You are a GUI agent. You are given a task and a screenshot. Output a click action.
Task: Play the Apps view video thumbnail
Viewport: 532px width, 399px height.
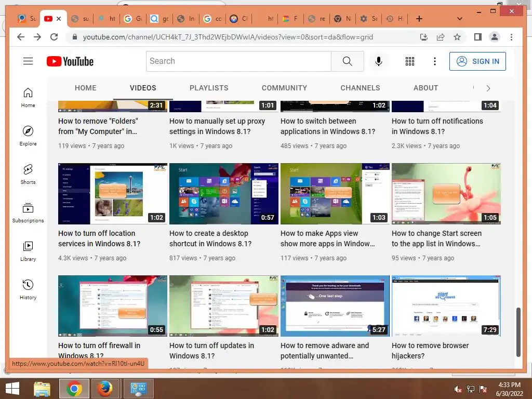coord(335,194)
